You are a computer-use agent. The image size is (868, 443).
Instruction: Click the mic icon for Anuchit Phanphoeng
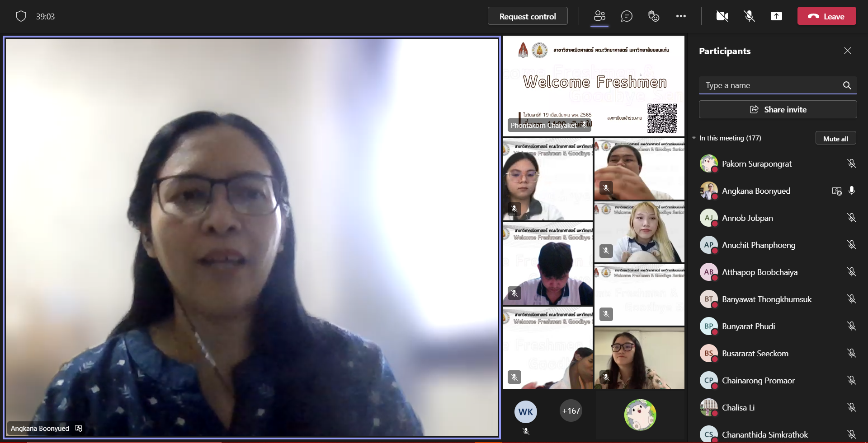852,245
